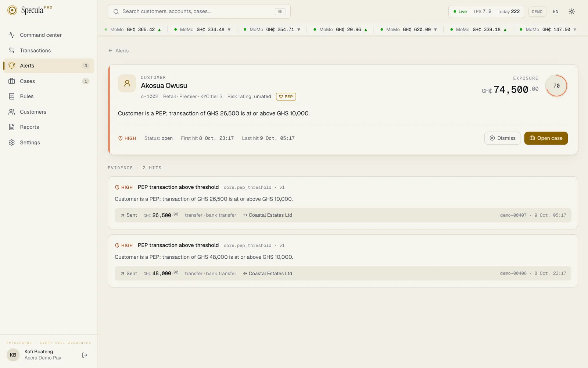
Task: Click the log out icon
Action: click(x=85, y=355)
